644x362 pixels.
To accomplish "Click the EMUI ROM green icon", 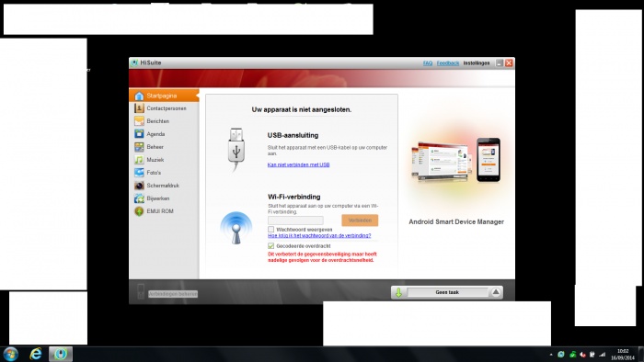I will coord(139,211).
